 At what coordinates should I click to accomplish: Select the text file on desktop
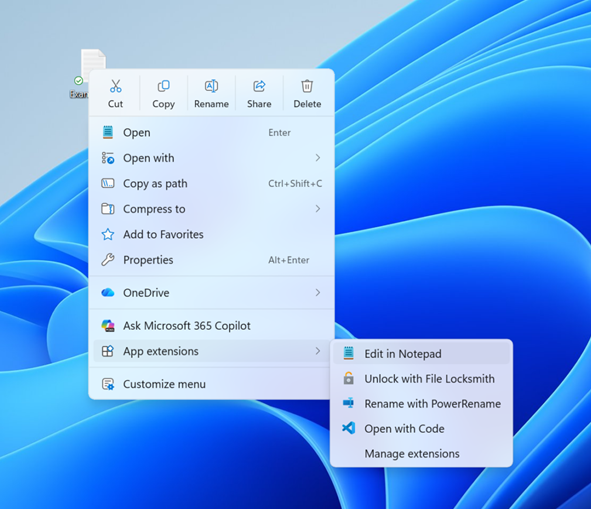tap(89, 72)
